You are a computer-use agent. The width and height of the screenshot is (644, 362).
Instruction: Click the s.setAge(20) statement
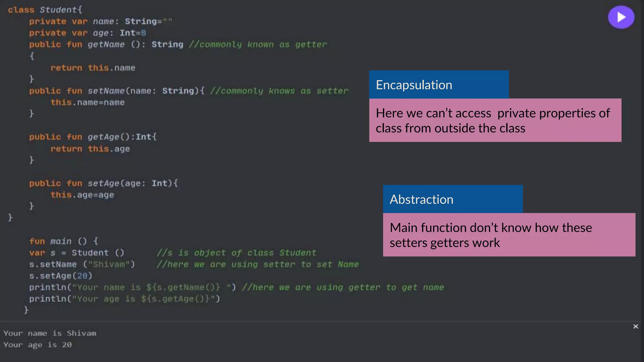60,276
